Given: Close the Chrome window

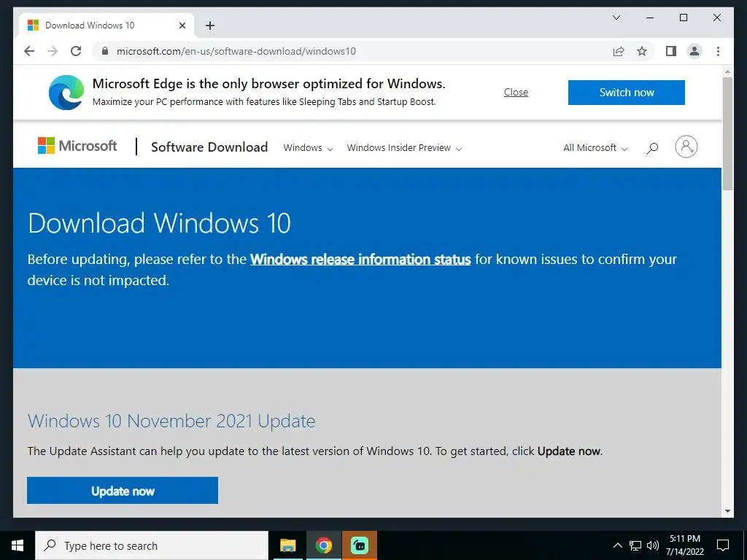Looking at the screenshot, I should pos(716,17).
